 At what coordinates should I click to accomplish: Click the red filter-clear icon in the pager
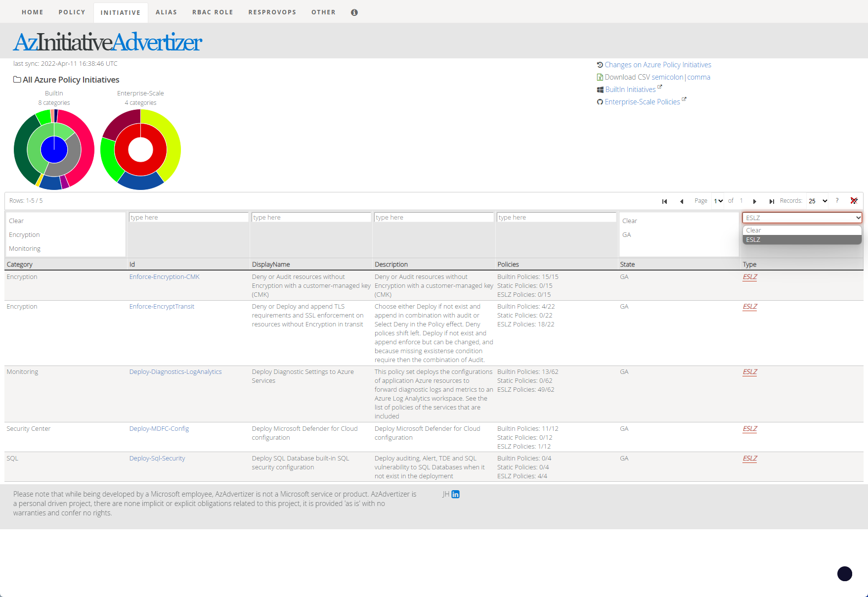click(x=854, y=200)
